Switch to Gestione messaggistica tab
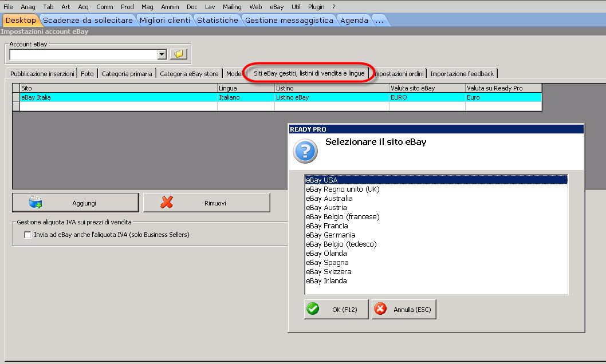 (289, 20)
